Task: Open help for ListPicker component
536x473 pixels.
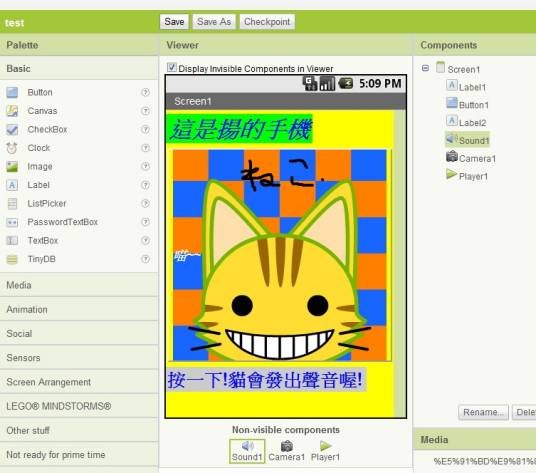Action: (x=145, y=203)
